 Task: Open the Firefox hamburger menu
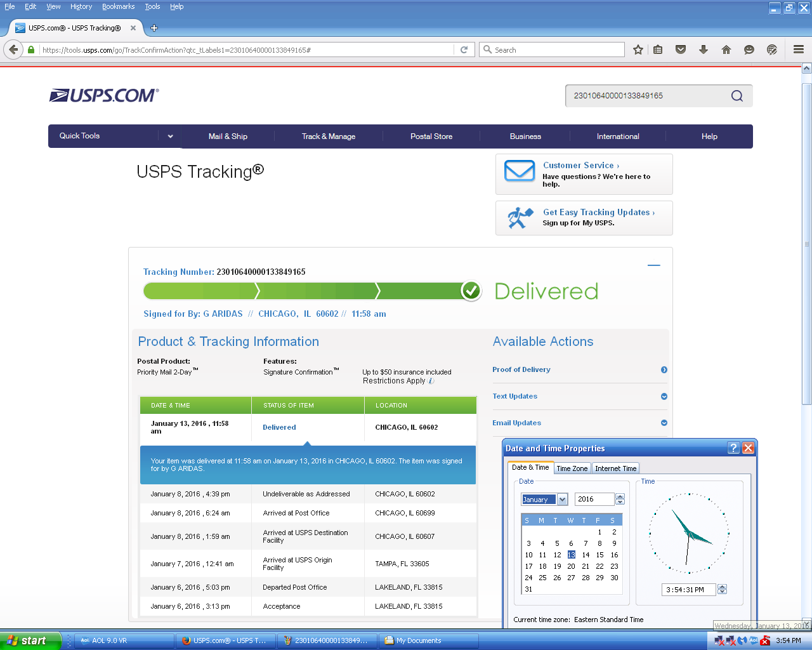point(799,50)
